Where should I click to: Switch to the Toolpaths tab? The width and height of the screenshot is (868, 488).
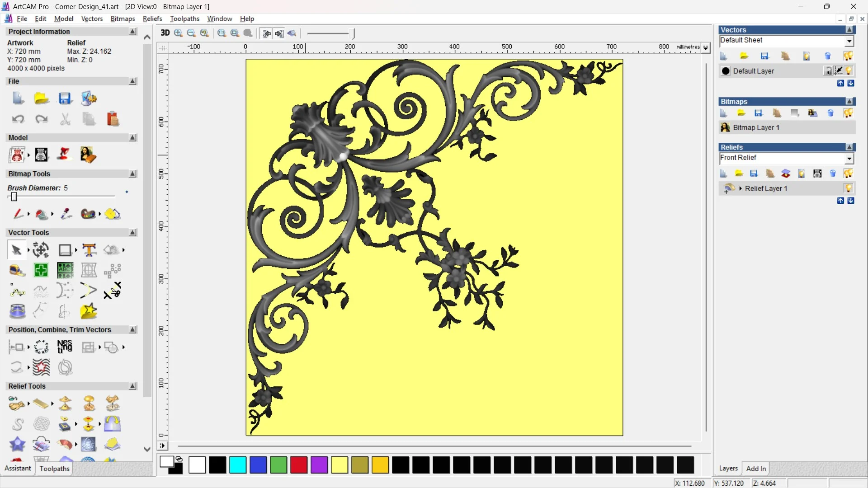pos(54,469)
